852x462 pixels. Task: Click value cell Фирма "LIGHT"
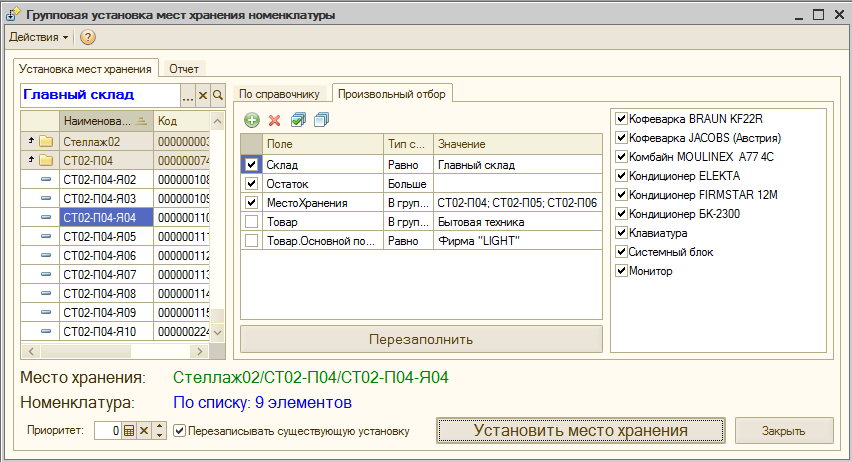pyautogui.click(x=517, y=241)
